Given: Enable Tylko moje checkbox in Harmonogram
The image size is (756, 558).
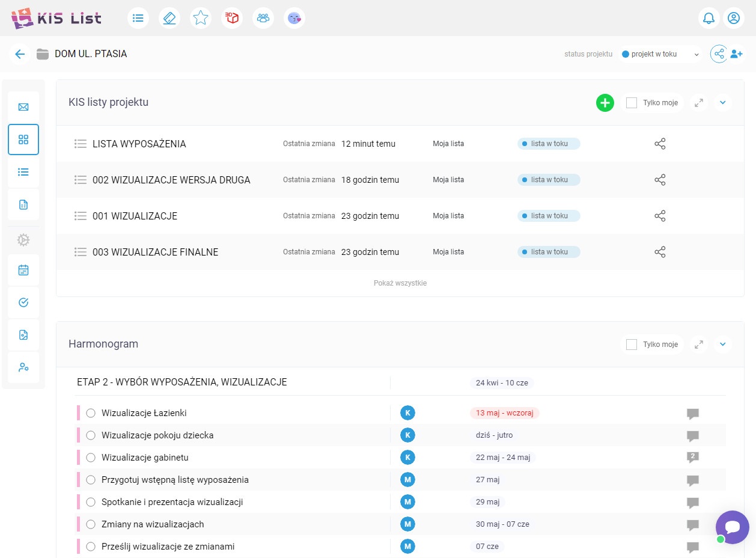Looking at the screenshot, I should point(632,345).
